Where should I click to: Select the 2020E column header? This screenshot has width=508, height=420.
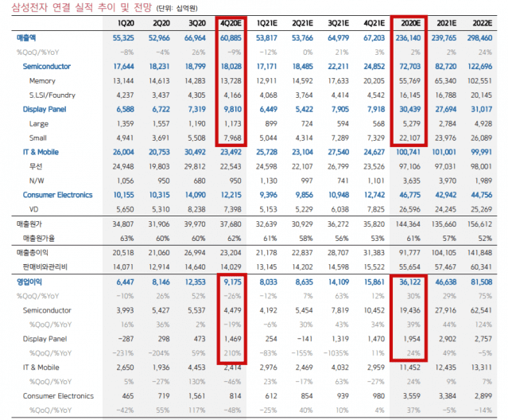click(x=412, y=23)
